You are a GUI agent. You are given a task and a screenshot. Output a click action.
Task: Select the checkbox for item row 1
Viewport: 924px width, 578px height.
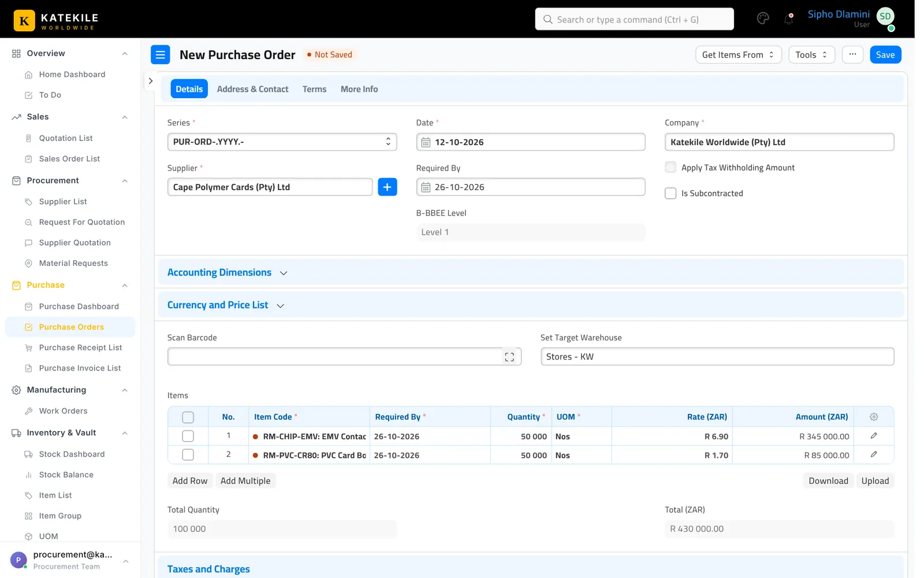[x=188, y=436]
